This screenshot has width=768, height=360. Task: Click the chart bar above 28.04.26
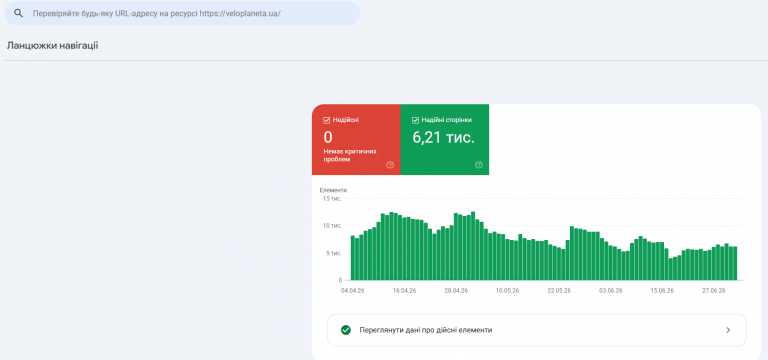point(456,247)
